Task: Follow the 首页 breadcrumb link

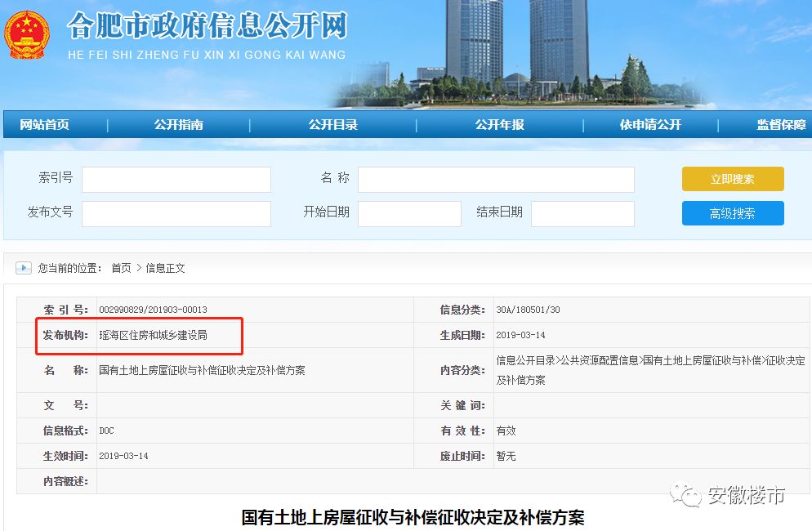Action: pos(121,268)
